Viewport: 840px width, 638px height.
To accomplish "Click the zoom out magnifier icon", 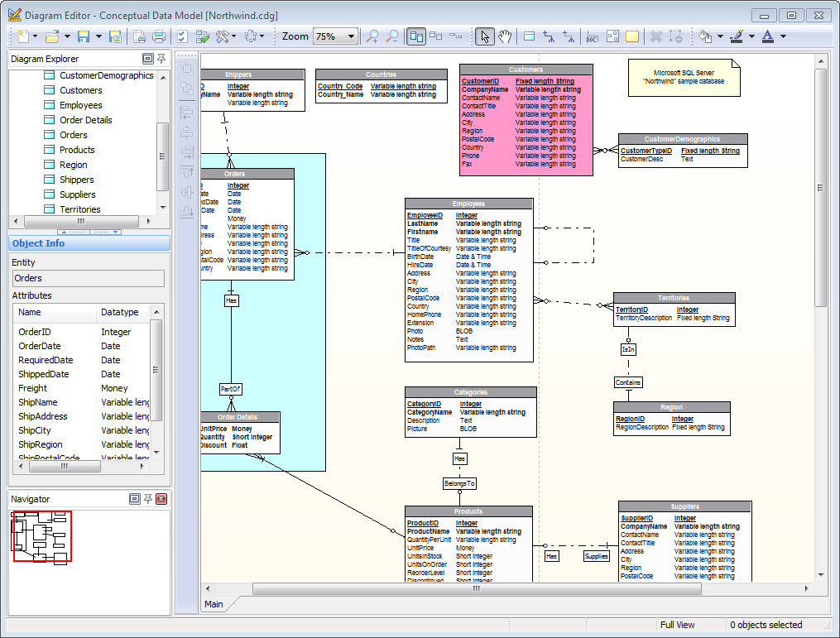I will 392,36.
